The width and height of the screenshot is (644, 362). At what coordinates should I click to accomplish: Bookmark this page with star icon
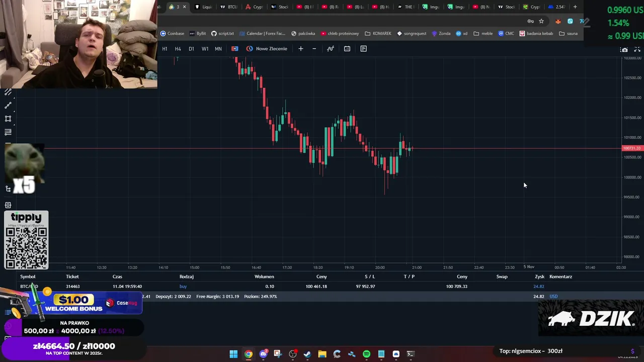tap(541, 21)
